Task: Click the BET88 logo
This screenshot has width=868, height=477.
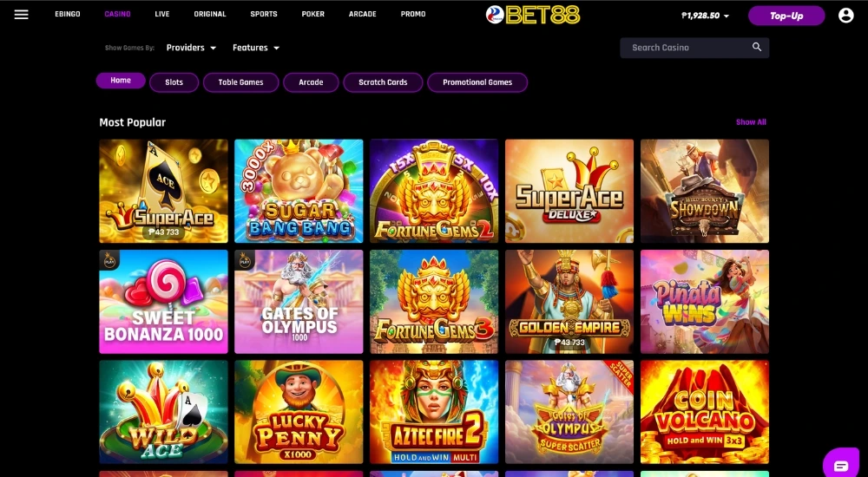Action: (x=533, y=15)
